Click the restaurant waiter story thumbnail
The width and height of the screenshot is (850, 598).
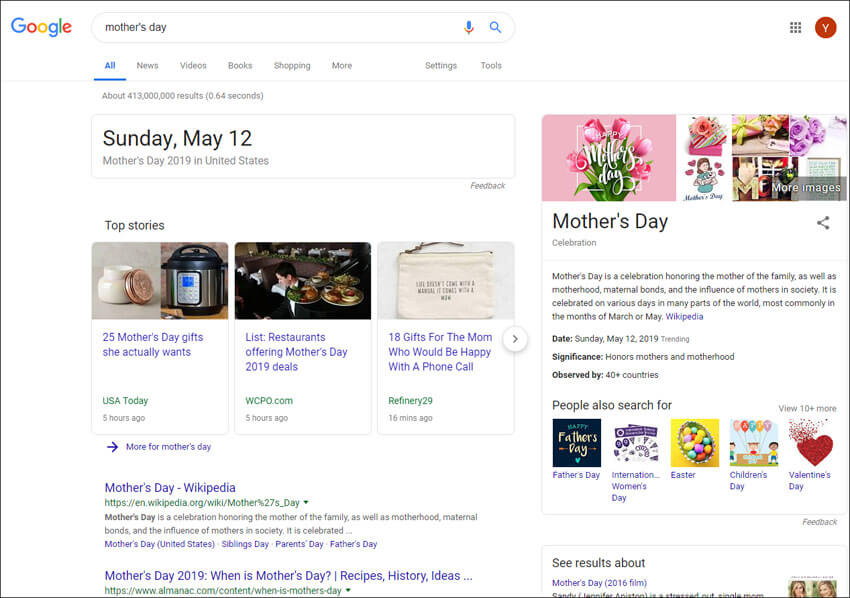[303, 281]
